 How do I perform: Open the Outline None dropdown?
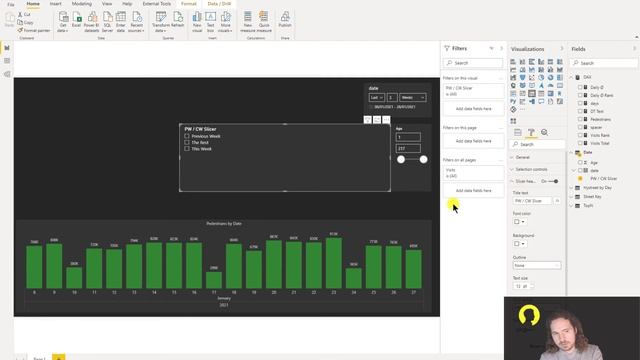537,266
